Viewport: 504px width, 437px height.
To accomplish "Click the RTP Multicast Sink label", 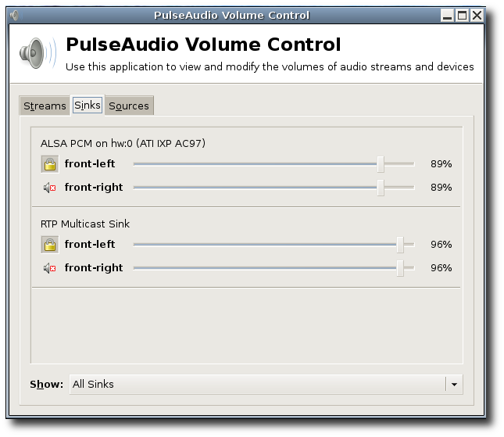I will pos(85,224).
